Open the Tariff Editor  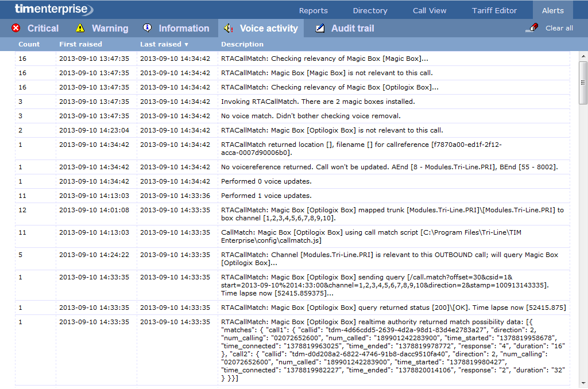click(494, 10)
